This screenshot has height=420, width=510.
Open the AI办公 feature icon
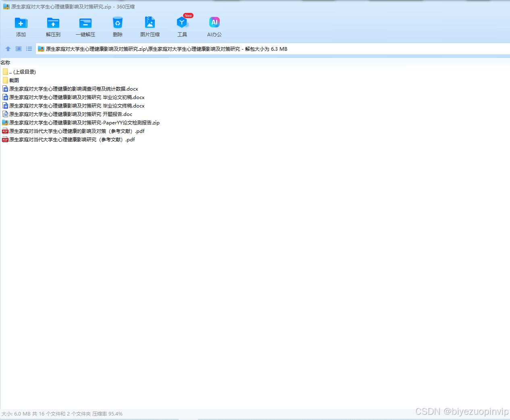click(214, 23)
